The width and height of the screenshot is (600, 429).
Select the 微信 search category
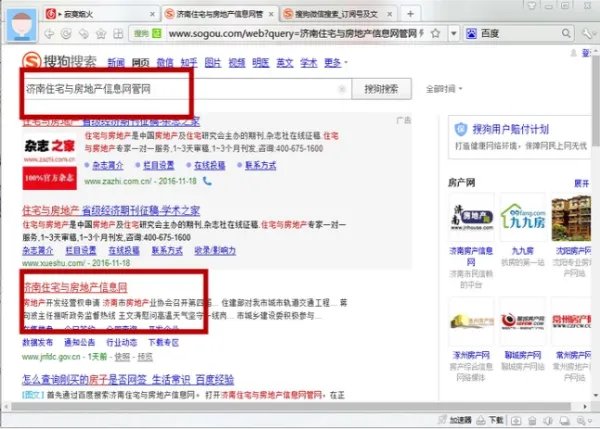point(165,63)
